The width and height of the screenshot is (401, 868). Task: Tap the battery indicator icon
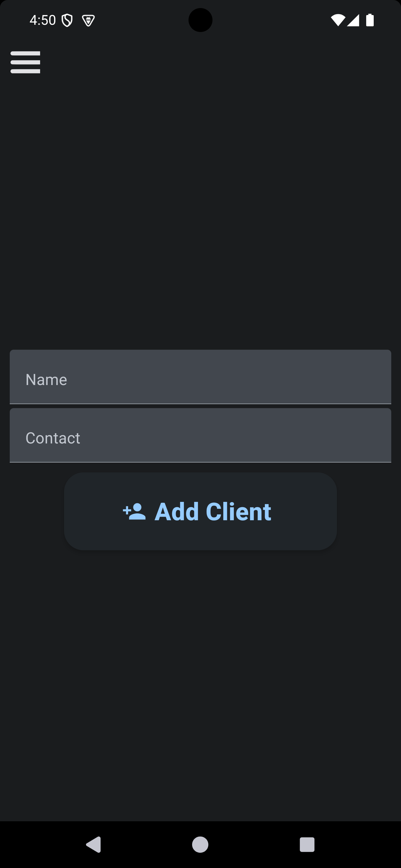pos(370,20)
